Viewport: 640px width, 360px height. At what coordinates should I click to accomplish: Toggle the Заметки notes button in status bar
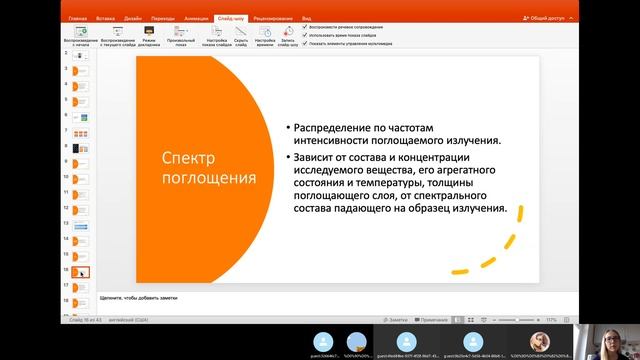395,320
